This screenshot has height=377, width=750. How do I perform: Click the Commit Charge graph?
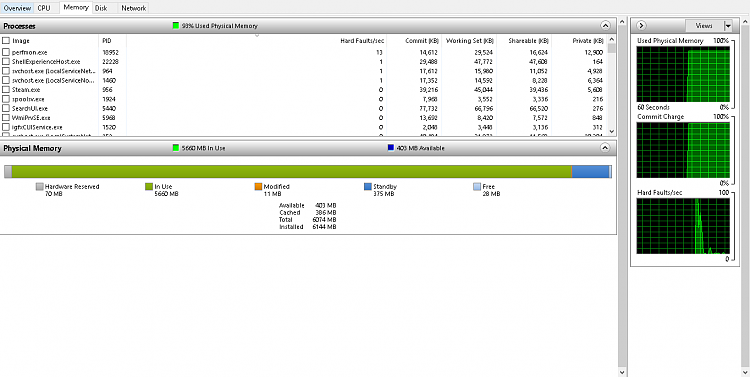pos(683,150)
